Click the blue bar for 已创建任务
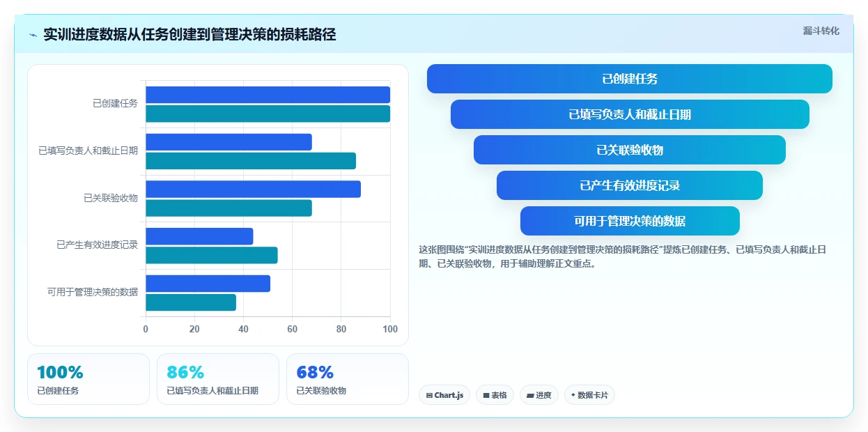Viewport: 868px width, 432px height. point(268,95)
